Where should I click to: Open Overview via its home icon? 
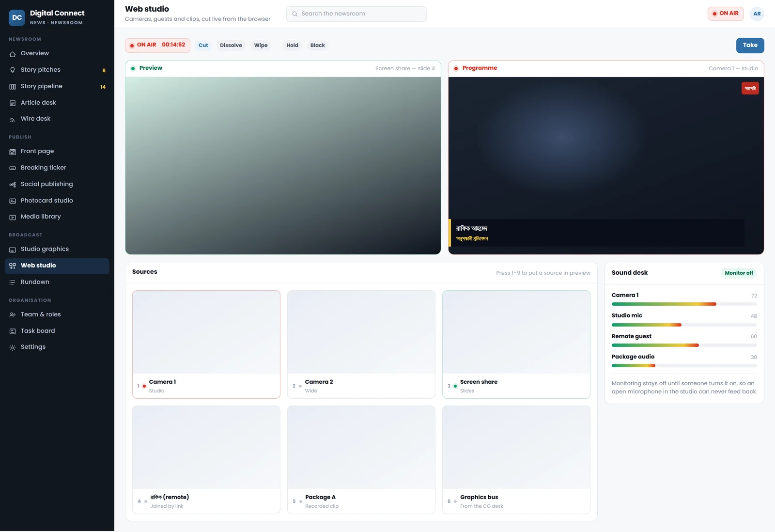pyautogui.click(x=13, y=54)
